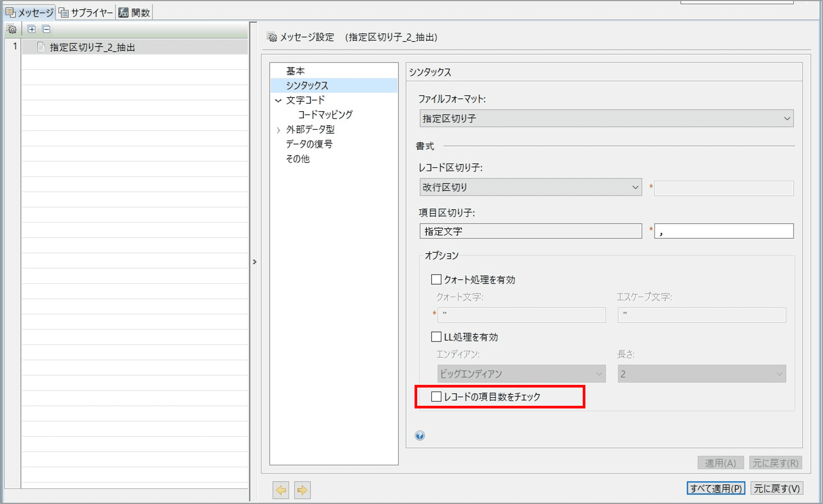823x504 pixels.
Task: Switch to the 関数 tab
Action: (x=135, y=13)
